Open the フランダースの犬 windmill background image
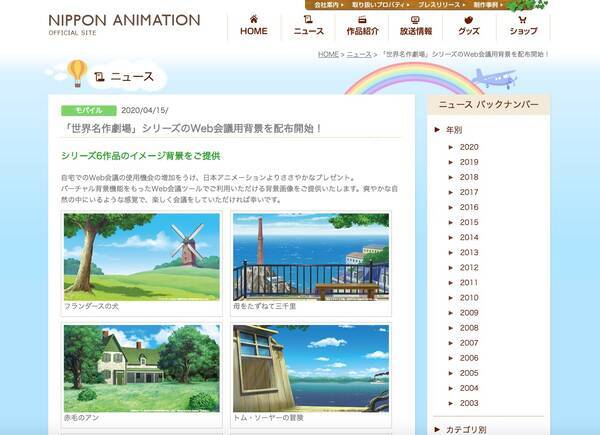Screen dimensions: 600x435 tap(141, 256)
